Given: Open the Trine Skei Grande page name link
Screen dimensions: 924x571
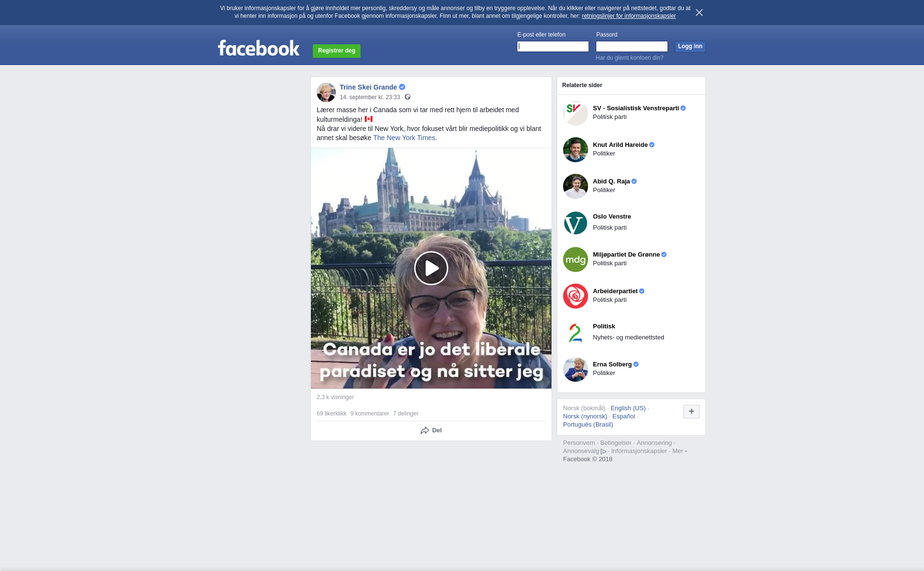Looking at the screenshot, I should [x=368, y=87].
